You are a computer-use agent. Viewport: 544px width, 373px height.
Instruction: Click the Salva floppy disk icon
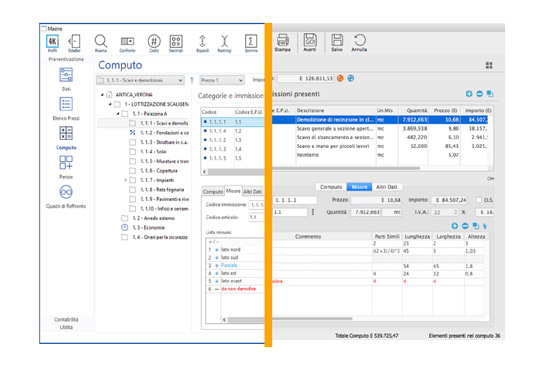[x=337, y=42]
